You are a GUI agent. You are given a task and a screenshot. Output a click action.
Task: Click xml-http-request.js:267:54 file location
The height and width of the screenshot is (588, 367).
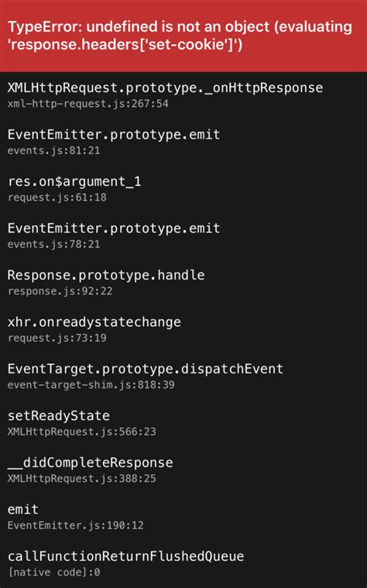coord(88,104)
